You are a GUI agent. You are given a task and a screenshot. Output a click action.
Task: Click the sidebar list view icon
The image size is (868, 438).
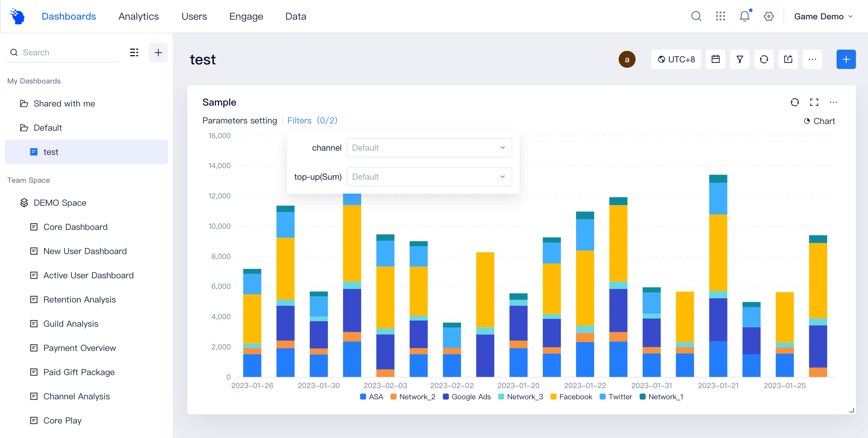pos(134,53)
